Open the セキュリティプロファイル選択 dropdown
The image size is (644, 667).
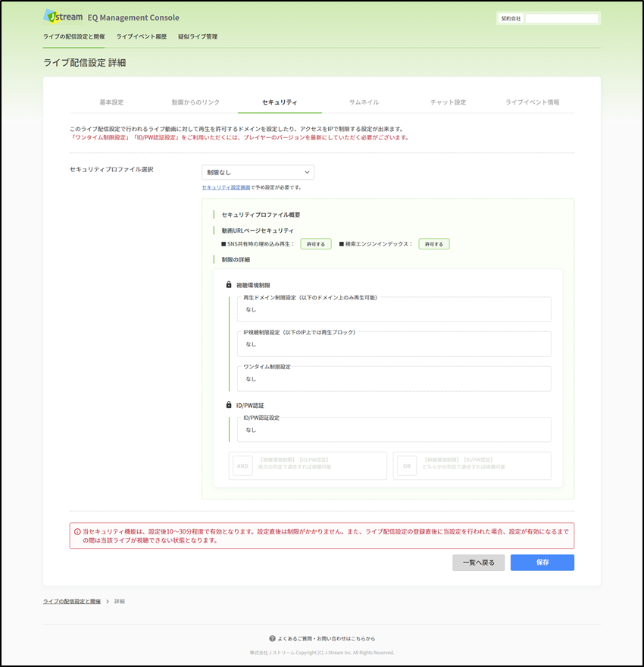coord(258,172)
